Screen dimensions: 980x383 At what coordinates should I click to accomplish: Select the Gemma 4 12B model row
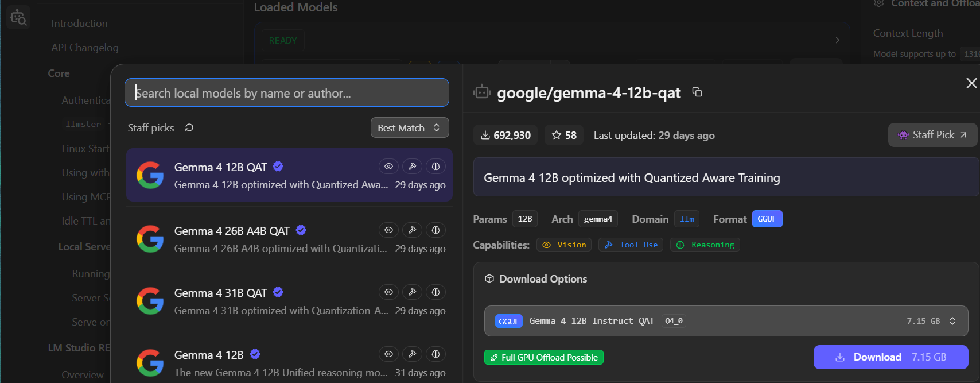289,358
